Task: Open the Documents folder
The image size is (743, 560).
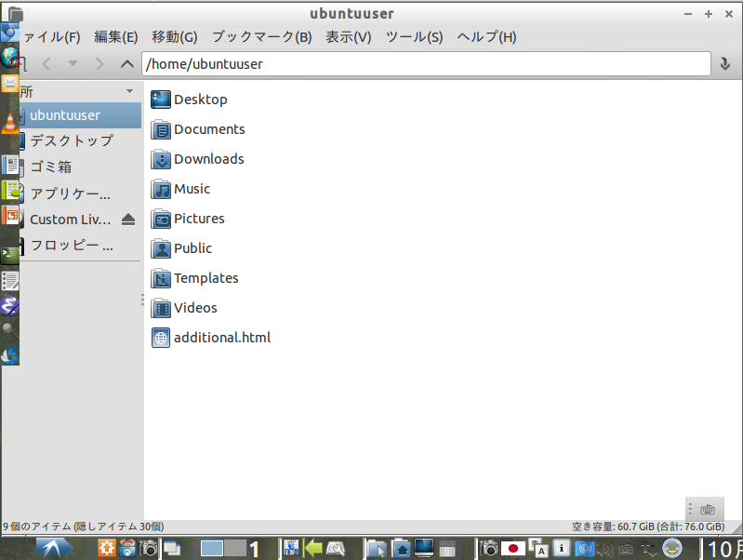Action: pos(197,129)
